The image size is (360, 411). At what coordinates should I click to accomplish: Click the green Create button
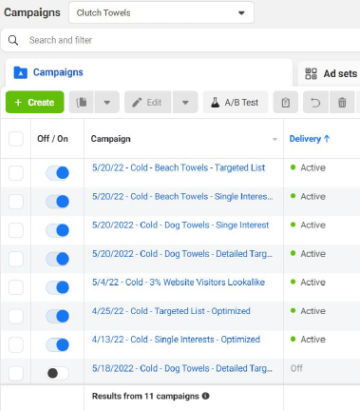[x=35, y=102]
